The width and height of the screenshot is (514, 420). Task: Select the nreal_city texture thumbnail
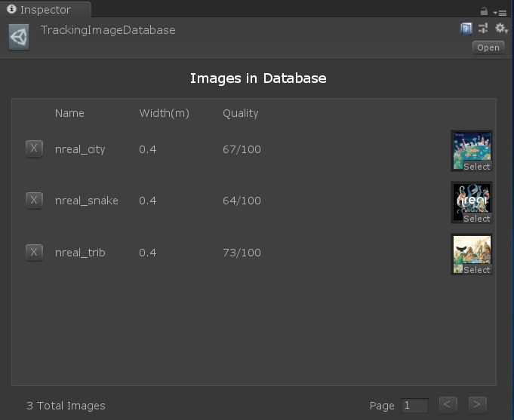472,151
